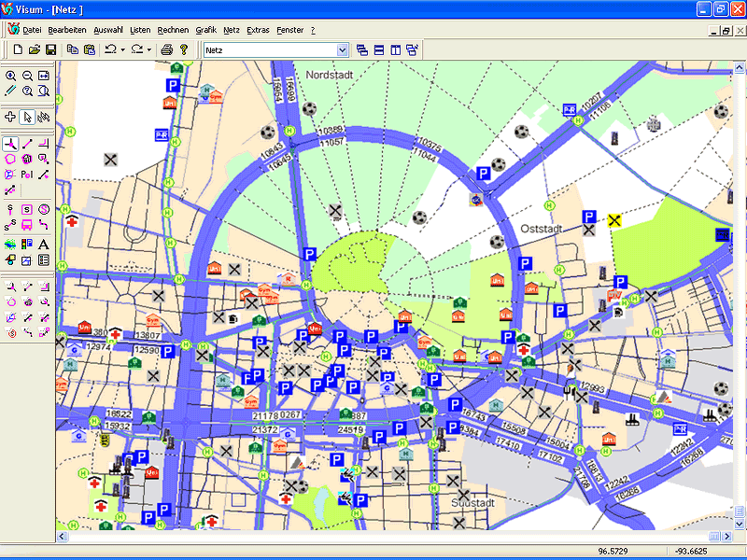This screenshot has height=560, width=747.
Task: Activate the spatial selection mode icon
Action: 43,117
